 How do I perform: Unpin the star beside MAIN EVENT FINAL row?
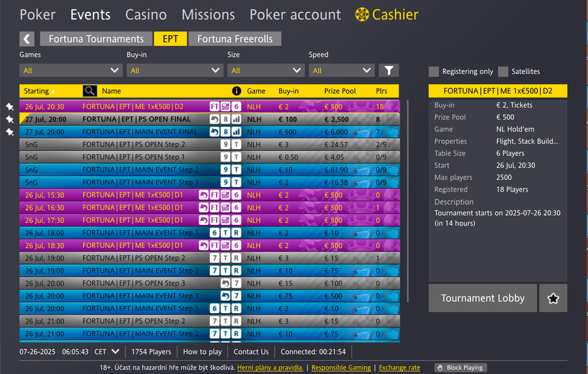point(10,132)
